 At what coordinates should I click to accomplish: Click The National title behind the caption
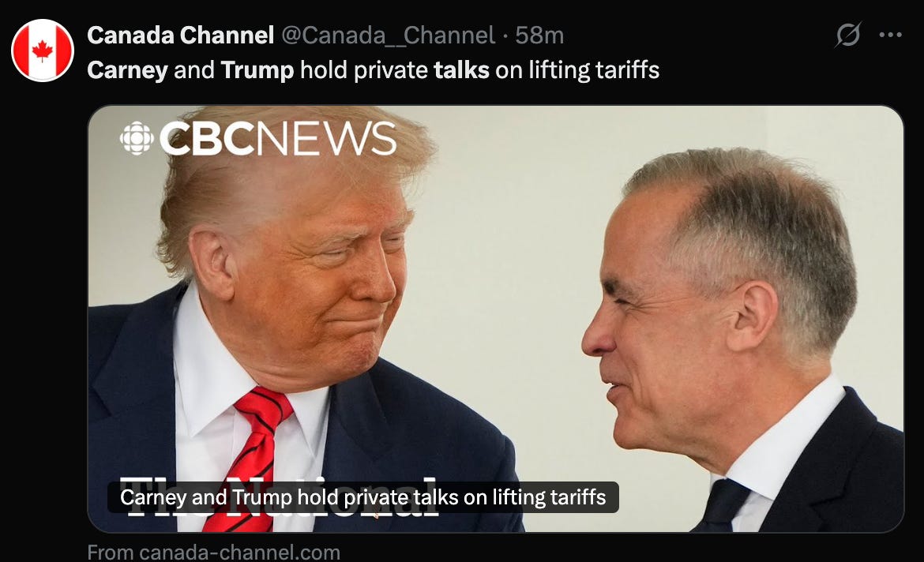(280, 498)
